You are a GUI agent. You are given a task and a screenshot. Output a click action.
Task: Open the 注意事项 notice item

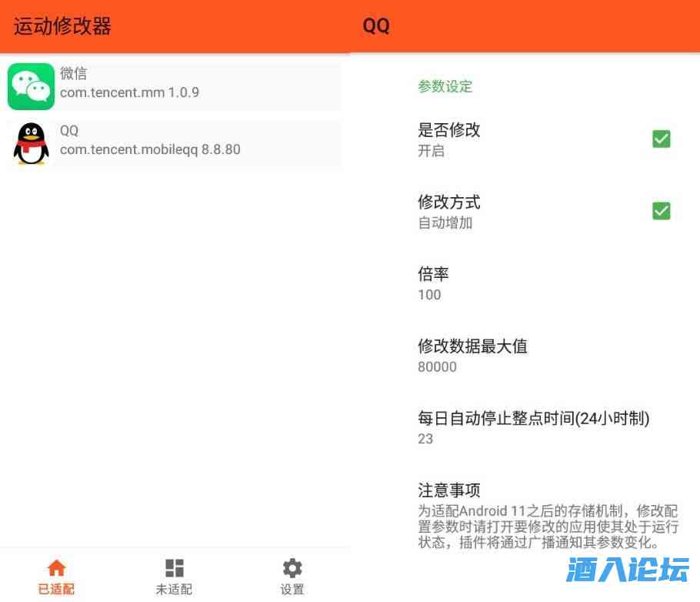coord(548,515)
